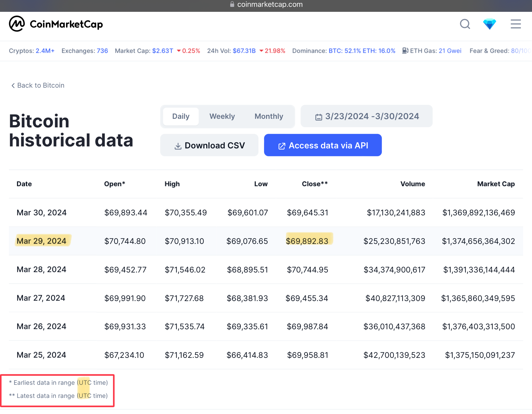Click the coinmarketcap.com address bar
This screenshot has width=532, height=414.
[266, 5]
